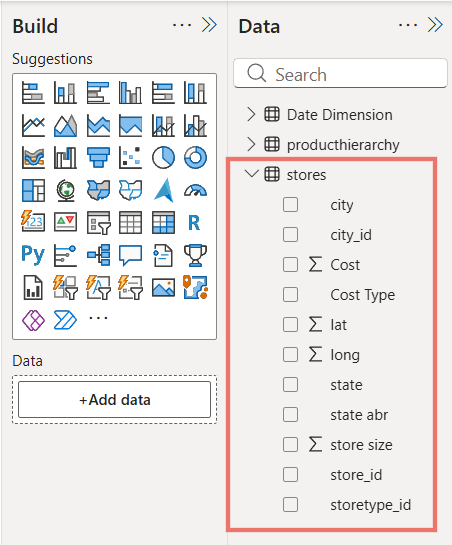
Task: Choose the R script visual icon
Action: pos(194,222)
